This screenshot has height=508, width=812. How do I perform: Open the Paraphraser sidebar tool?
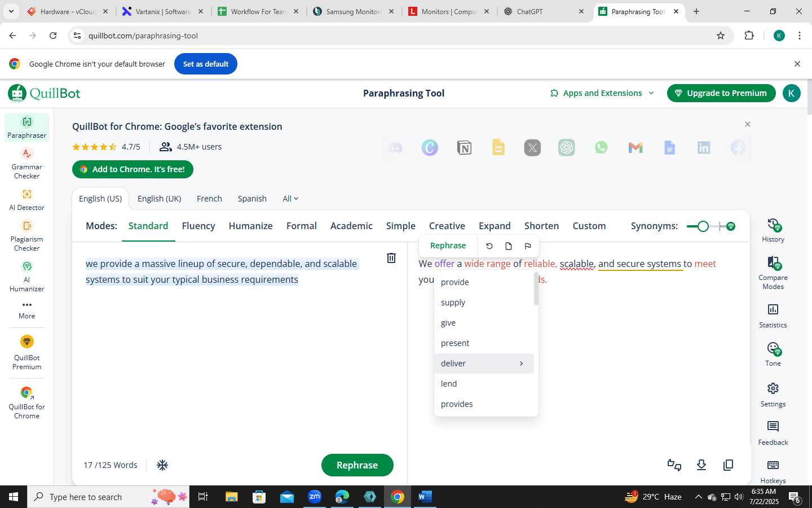click(27, 128)
